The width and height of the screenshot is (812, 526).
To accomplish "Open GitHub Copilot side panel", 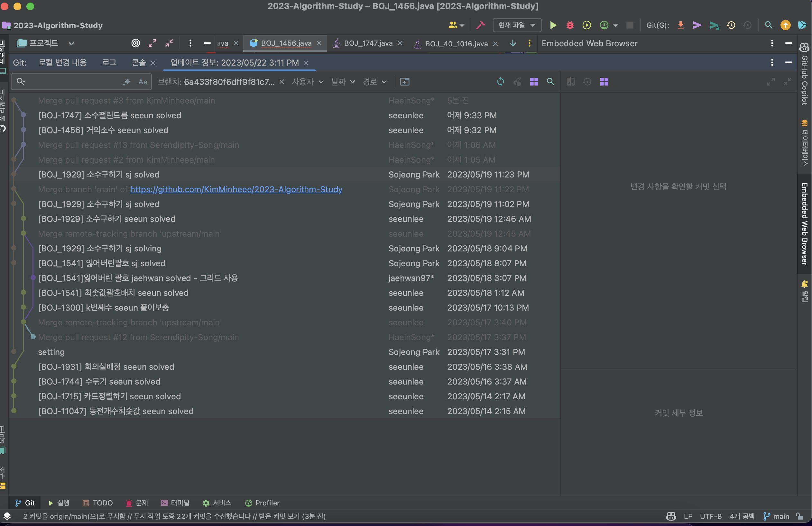I will pos(804,74).
